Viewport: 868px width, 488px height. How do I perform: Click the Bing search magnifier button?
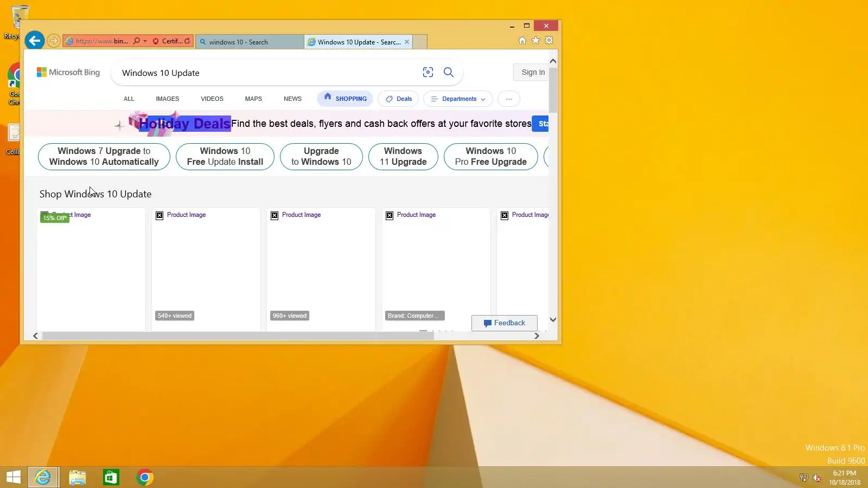pyautogui.click(x=449, y=72)
